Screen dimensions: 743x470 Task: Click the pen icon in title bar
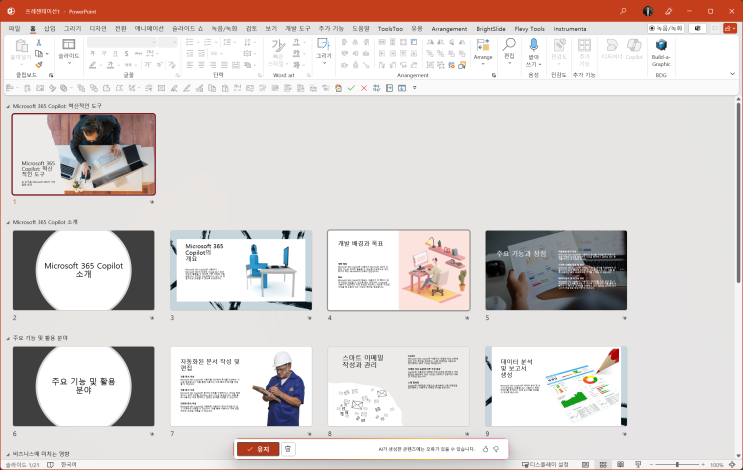pyautogui.click(x=669, y=11)
